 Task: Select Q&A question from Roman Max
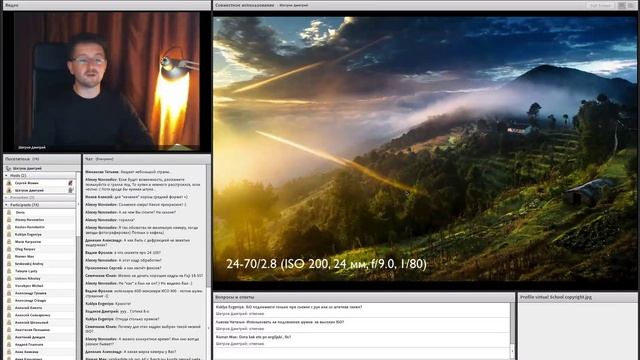coord(362,340)
